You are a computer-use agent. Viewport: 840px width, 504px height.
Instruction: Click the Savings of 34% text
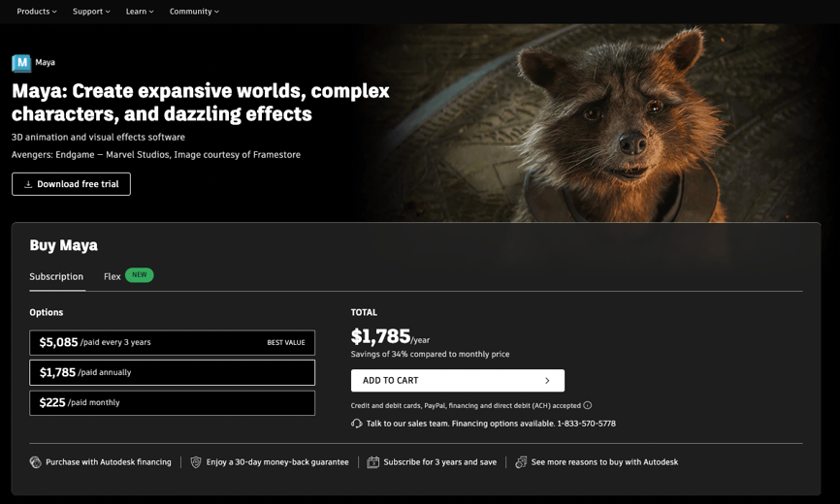click(x=430, y=354)
